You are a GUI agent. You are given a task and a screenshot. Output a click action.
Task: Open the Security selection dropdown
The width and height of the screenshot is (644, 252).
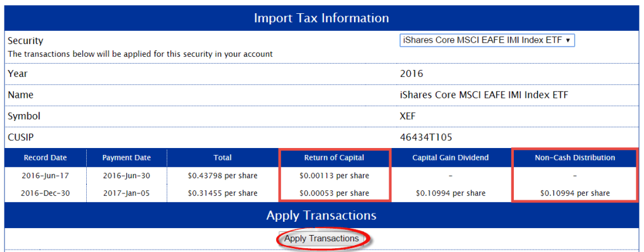click(x=487, y=40)
